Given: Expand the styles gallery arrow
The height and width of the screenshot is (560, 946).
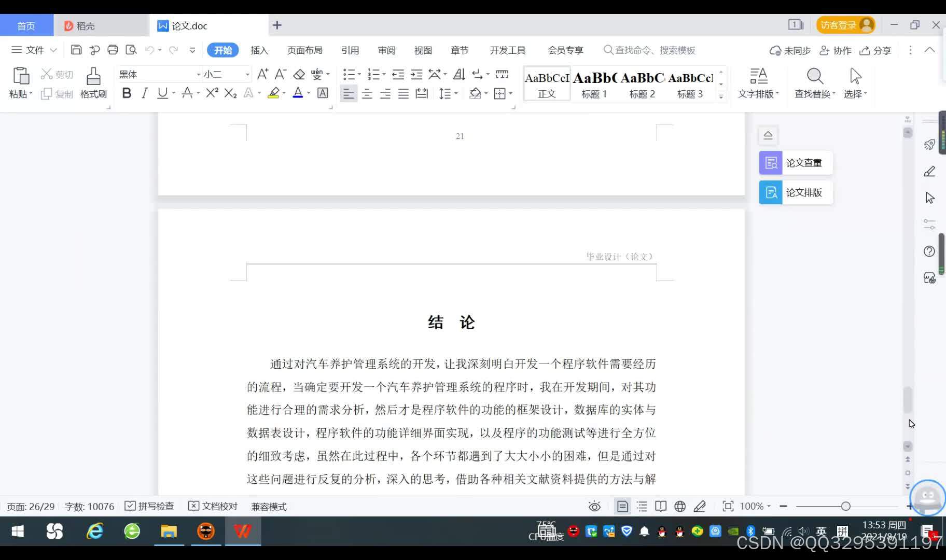Looking at the screenshot, I should pyautogui.click(x=721, y=96).
